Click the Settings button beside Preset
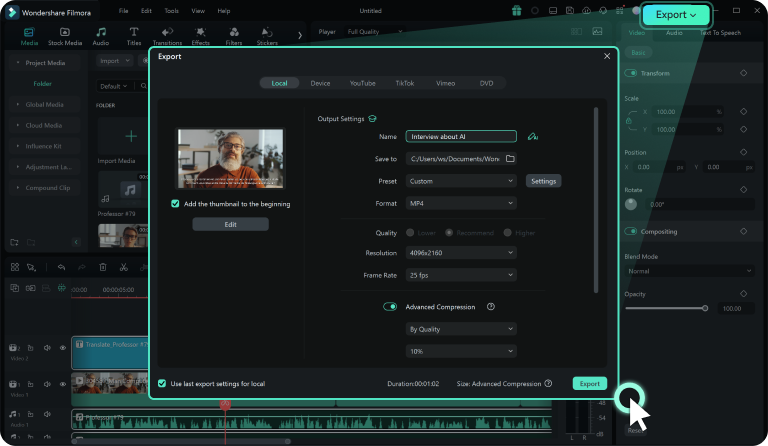Image resolution: width=768 pixels, height=446 pixels. click(544, 181)
